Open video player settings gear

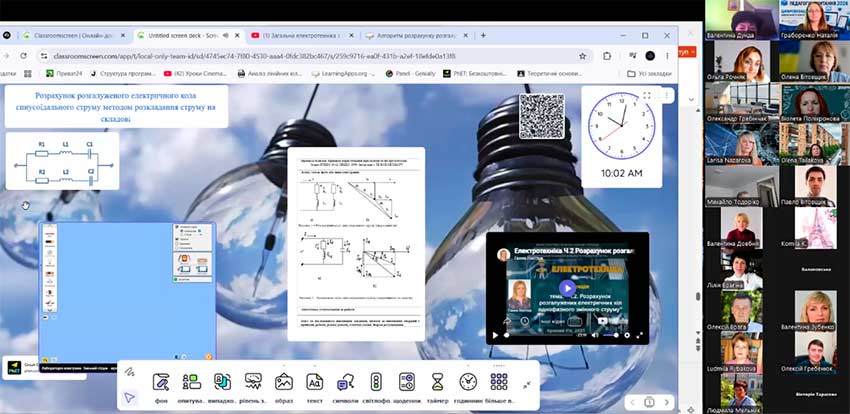pyautogui.click(x=627, y=335)
